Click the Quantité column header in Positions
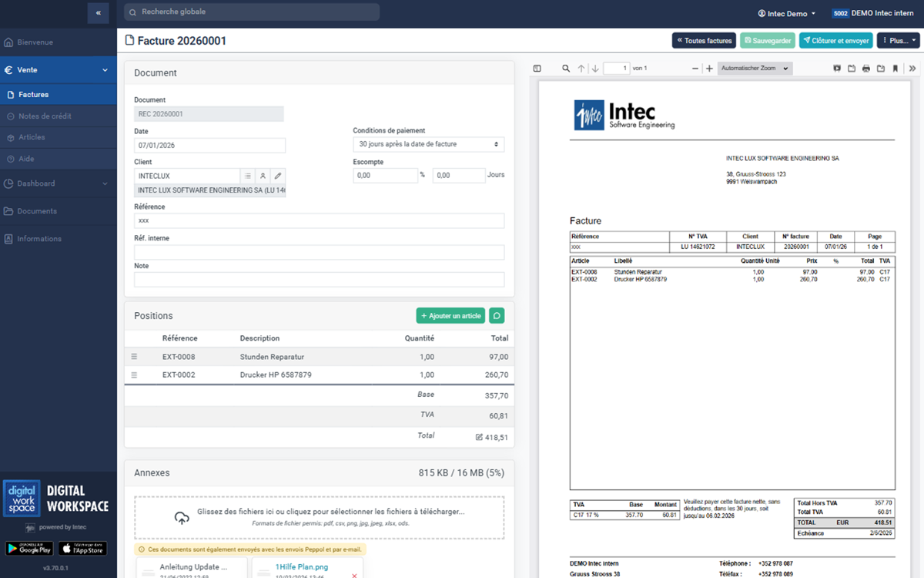Viewport: 924px width, 578px height. point(420,338)
